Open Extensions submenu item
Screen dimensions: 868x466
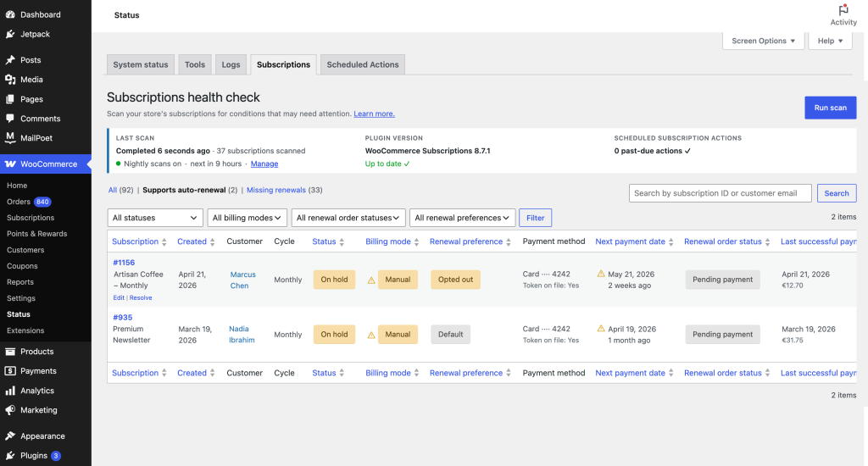pyautogui.click(x=25, y=330)
